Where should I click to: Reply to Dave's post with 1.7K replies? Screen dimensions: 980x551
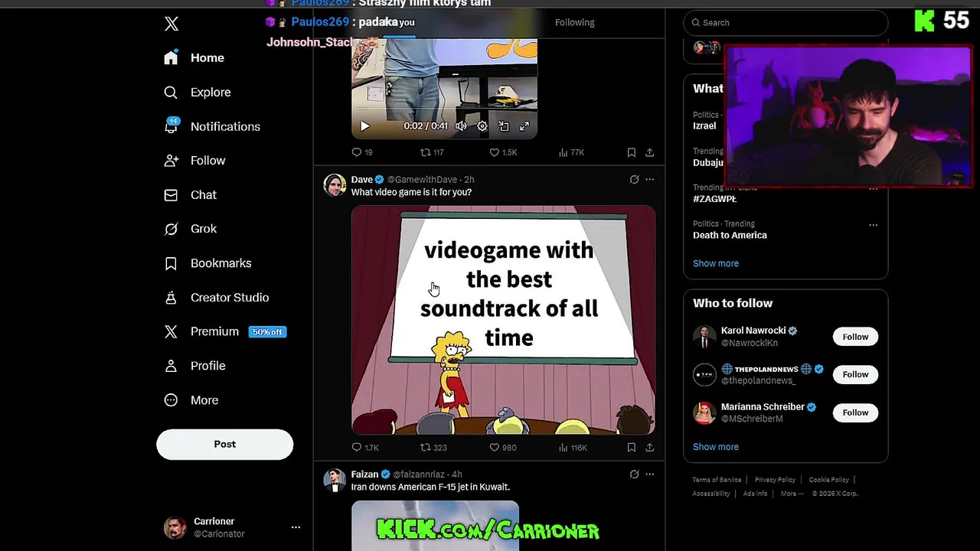coord(365,448)
